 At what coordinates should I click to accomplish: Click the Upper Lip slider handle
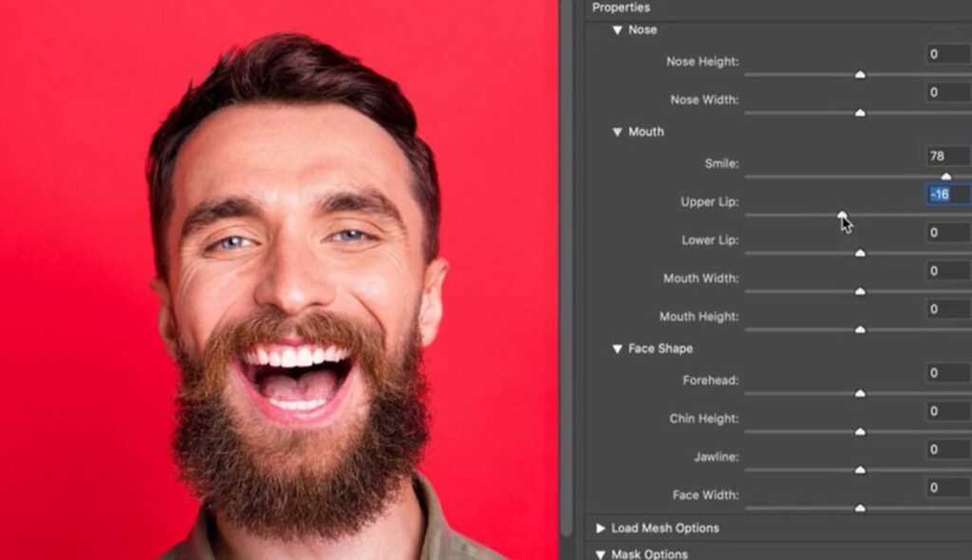click(x=841, y=215)
